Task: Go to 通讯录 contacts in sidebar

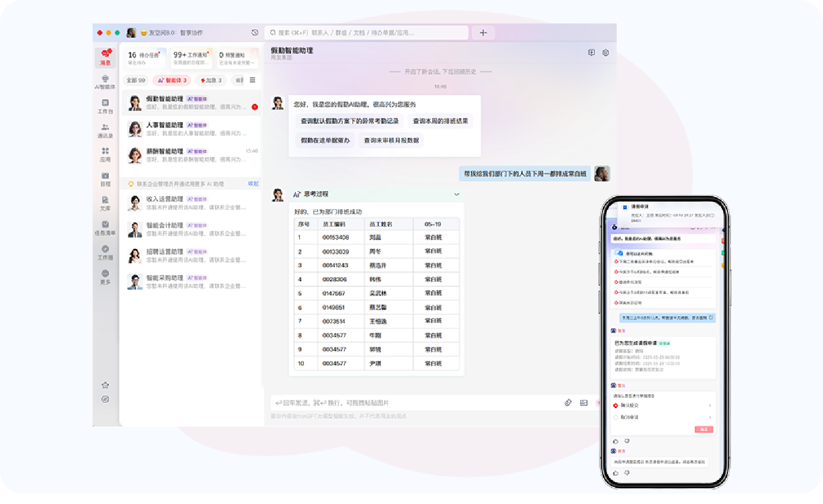Action: [105, 130]
